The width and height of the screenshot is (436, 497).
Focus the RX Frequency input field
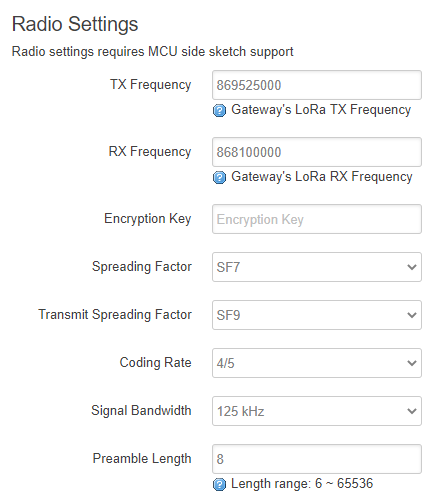pos(317,152)
